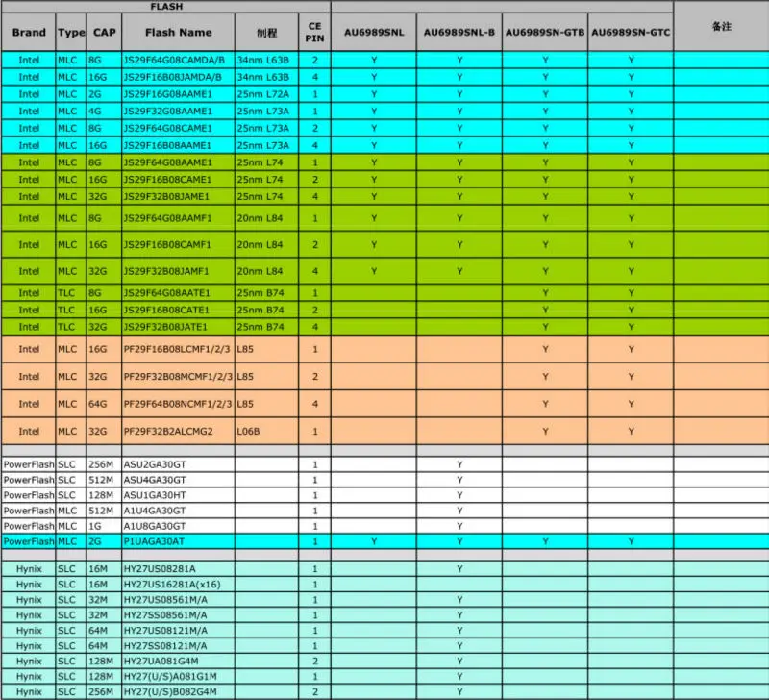Select cell JS29F32G08AAME1
Viewport: 769px width, 700px height.
coord(179,112)
